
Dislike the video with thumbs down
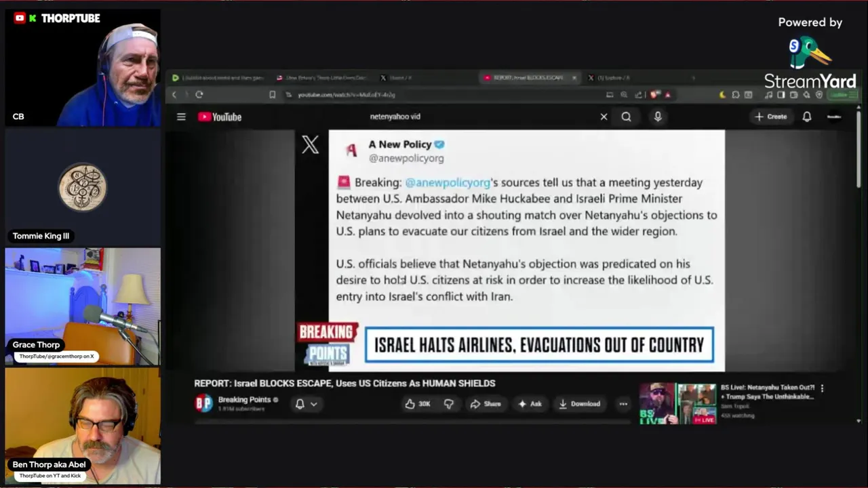pos(448,404)
